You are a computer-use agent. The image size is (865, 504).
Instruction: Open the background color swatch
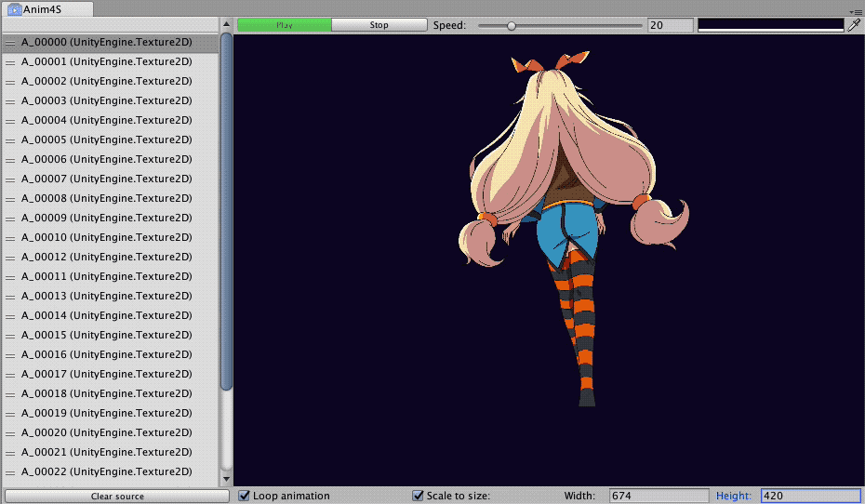[771, 25]
